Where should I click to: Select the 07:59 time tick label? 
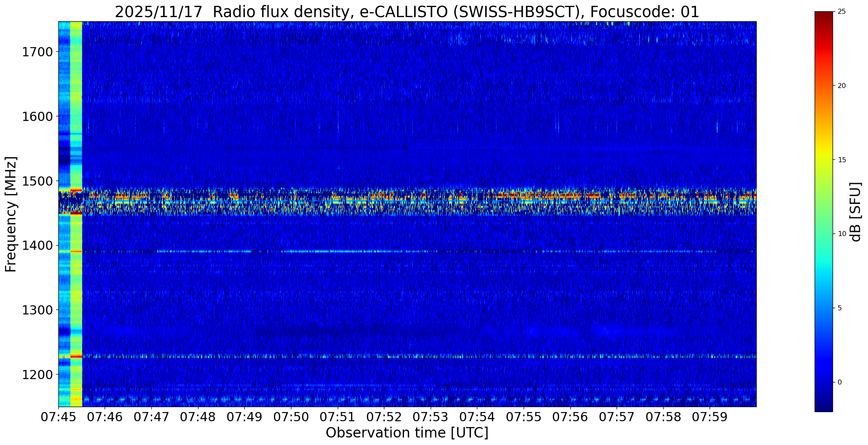pyautogui.click(x=710, y=417)
